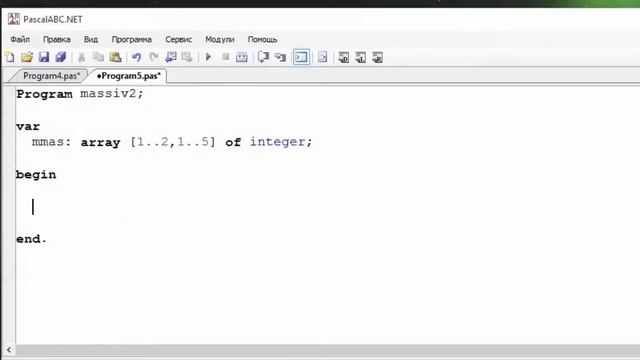Select the Program5.pas tab
This screenshot has width=640, height=360.
pyautogui.click(x=129, y=76)
